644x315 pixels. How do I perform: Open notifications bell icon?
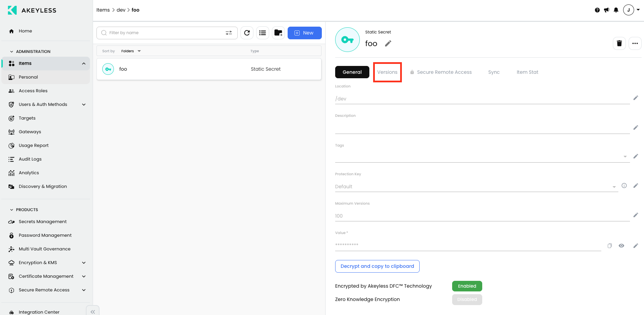616,10
